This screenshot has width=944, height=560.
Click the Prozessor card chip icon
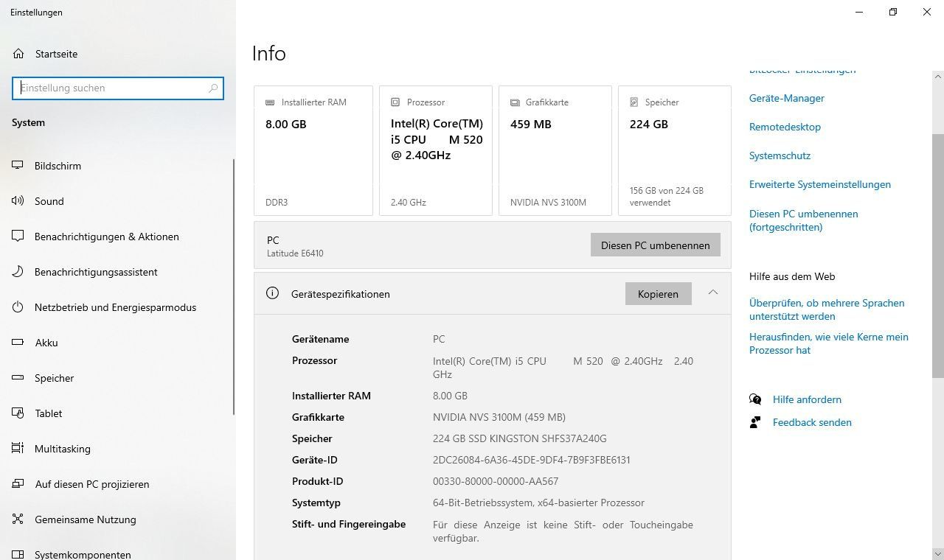pos(395,102)
